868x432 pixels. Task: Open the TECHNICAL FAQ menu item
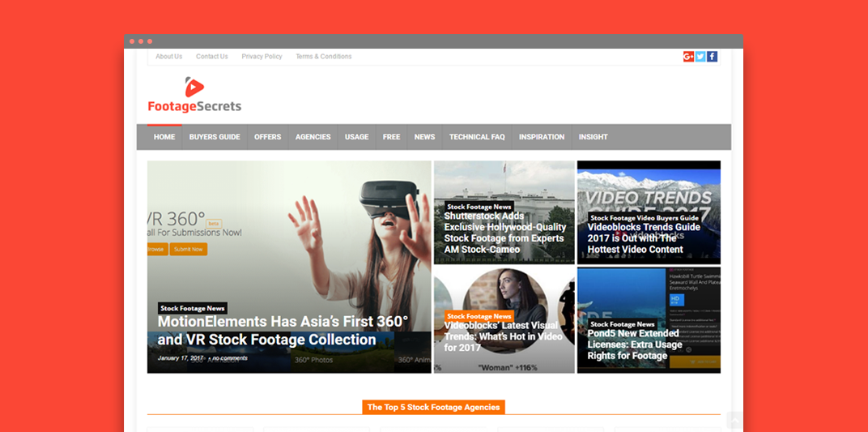[x=477, y=137]
